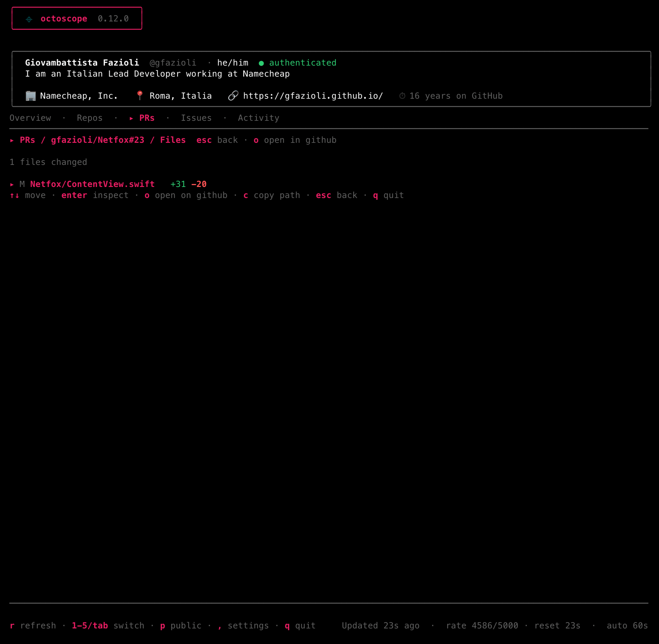Click the authenticated status label
This screenshot has width=659, height=644.
(x=303, y=63)
